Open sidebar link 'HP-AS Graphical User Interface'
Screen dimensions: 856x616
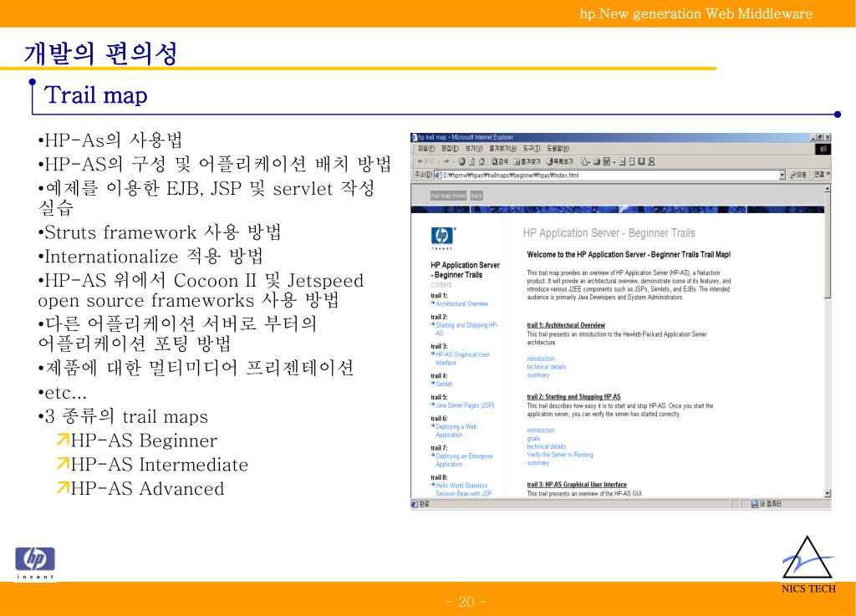pos(462,359)
